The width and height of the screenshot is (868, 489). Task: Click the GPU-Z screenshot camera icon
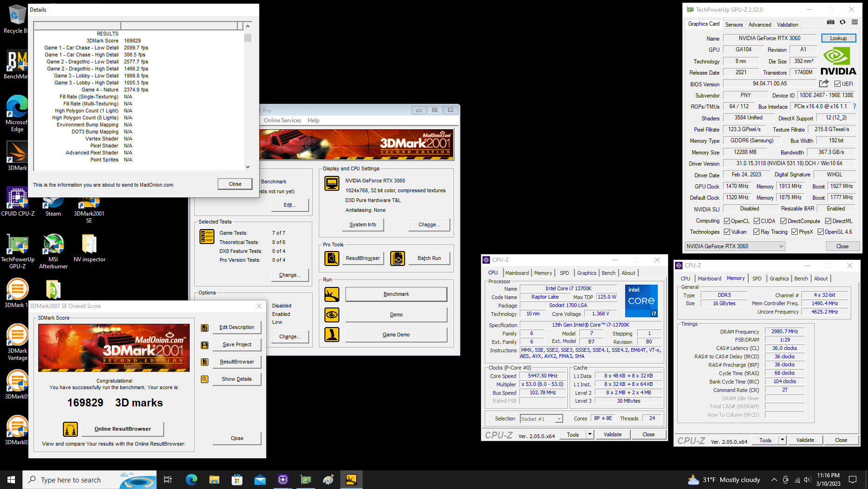(831, 22)
